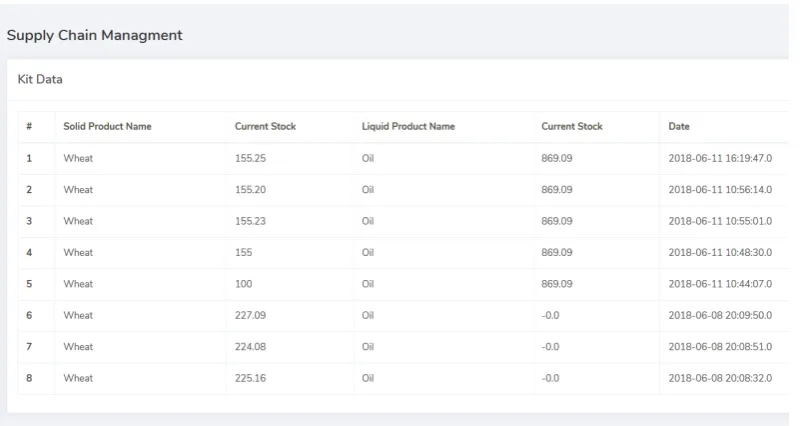Click the 155.23 stock value
This screenshot has height=426, width=801.
pyautogui.click(x=250, y=221)
